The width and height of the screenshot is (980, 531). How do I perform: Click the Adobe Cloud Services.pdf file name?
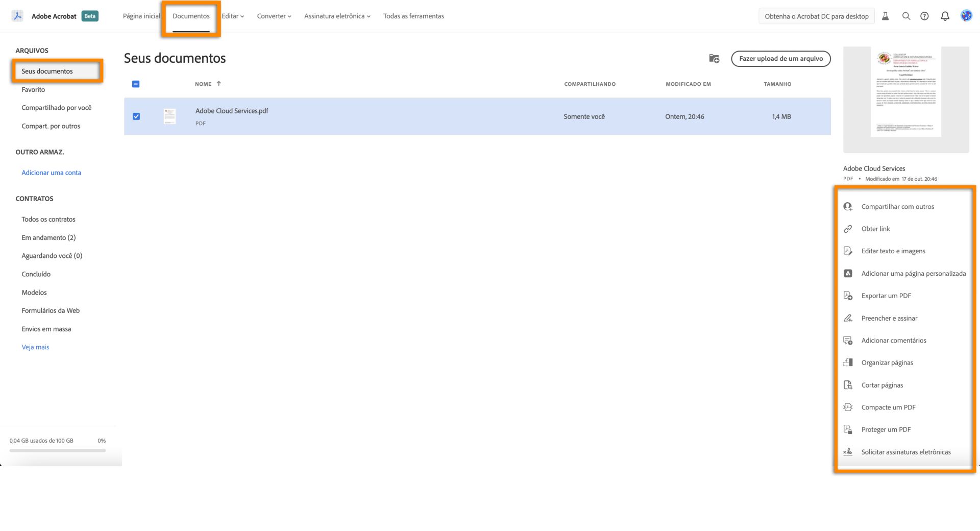[x=232, y=111]
